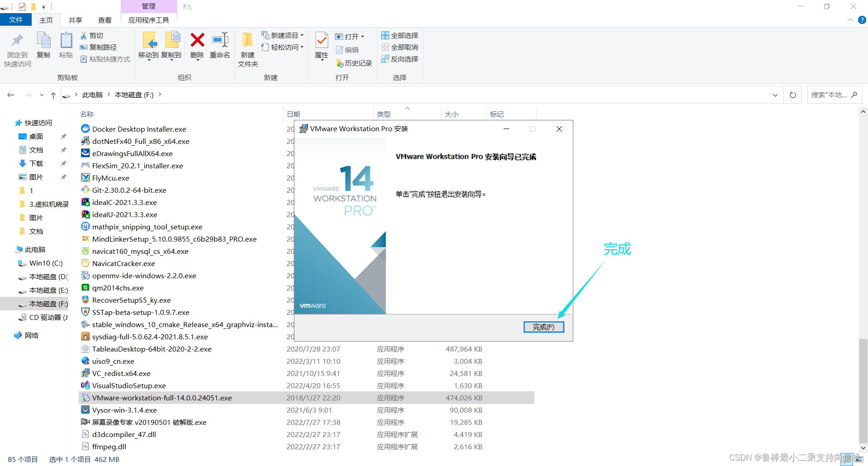Click 粘贴快捷方式 (Paste shortcut)
Viewport: 868px width, 466px height.
[105, 59]
